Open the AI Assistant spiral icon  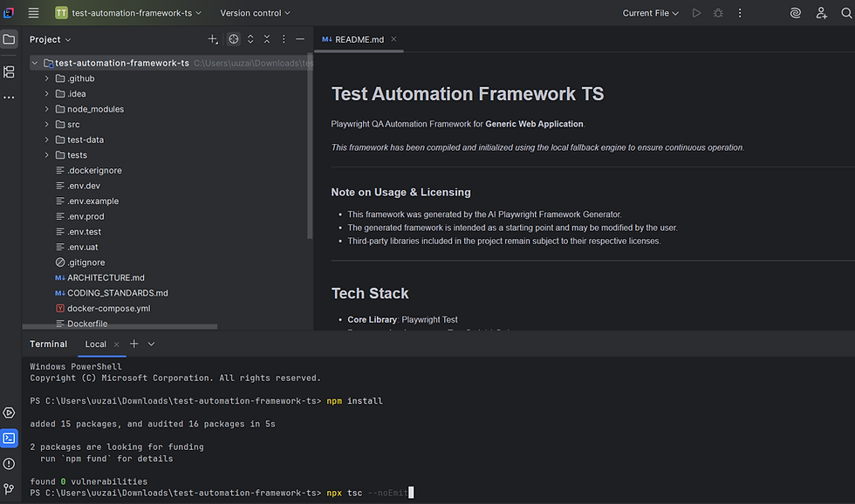click(x=796, y=12)
